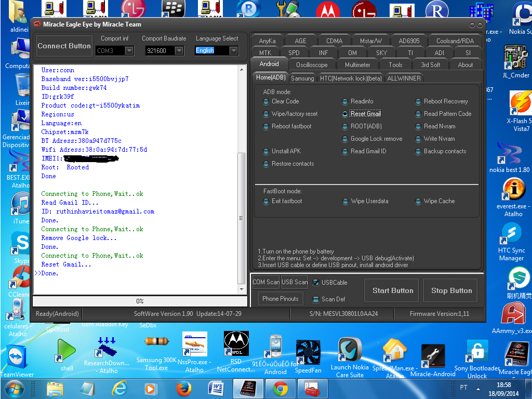
Task: Open SpeedFan desktop icon
Action: coord(308,355)
